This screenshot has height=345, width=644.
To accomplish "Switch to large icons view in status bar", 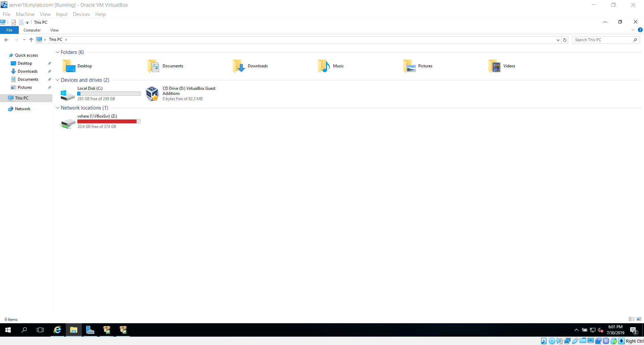I will coord(639,319).
